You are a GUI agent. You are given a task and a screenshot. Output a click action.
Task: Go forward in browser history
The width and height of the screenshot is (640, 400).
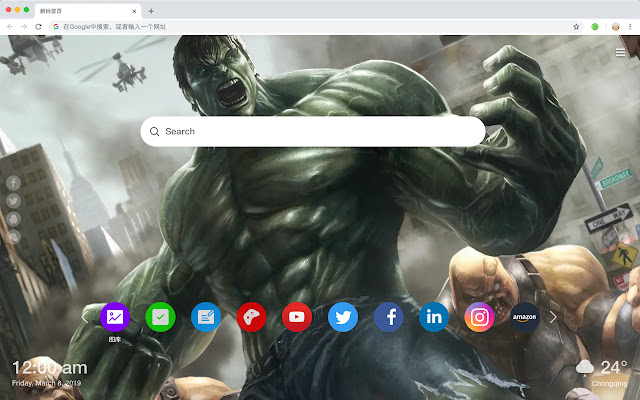24,27
